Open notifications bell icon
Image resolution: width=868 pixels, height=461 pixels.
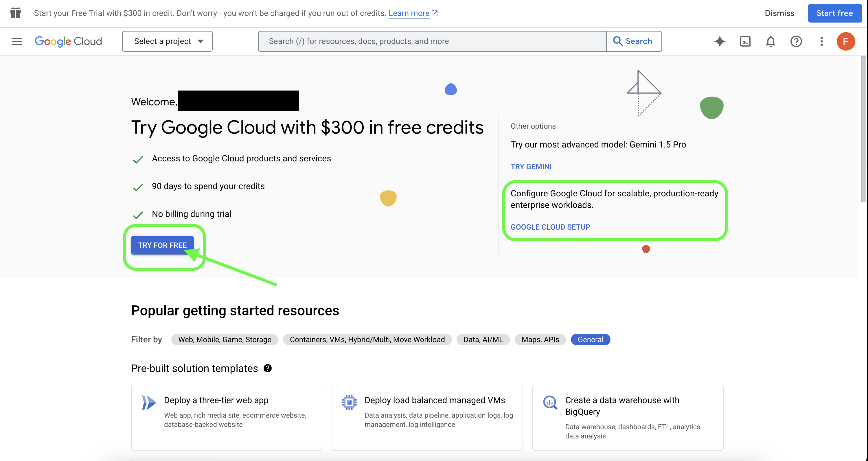pos(770,41)
